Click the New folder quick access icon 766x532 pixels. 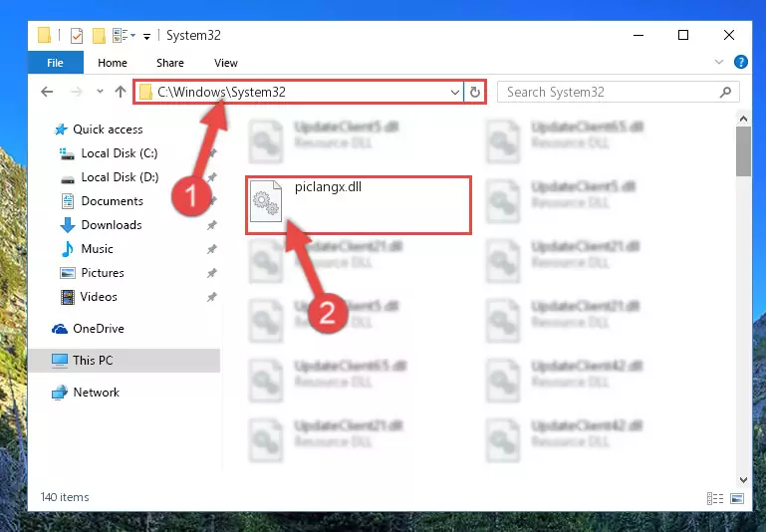click(99, 36)
